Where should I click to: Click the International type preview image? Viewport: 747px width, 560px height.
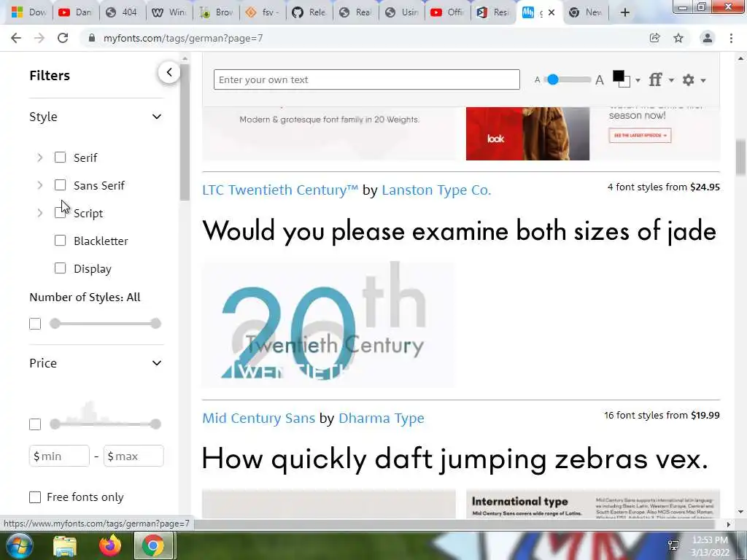592,504
